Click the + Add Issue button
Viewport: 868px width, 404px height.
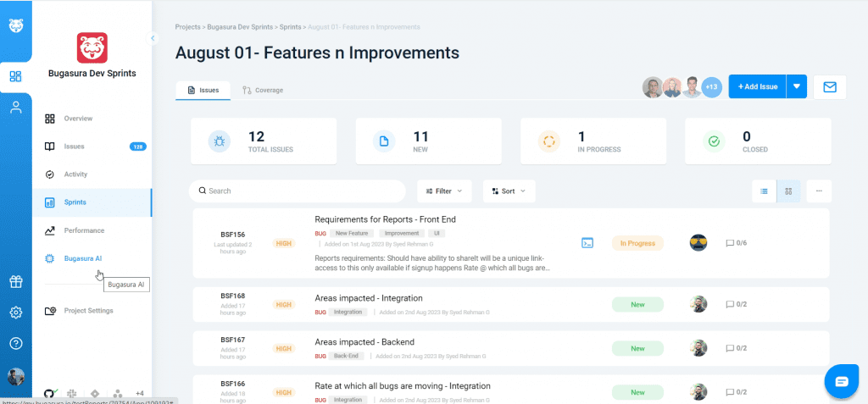[757, 87]
